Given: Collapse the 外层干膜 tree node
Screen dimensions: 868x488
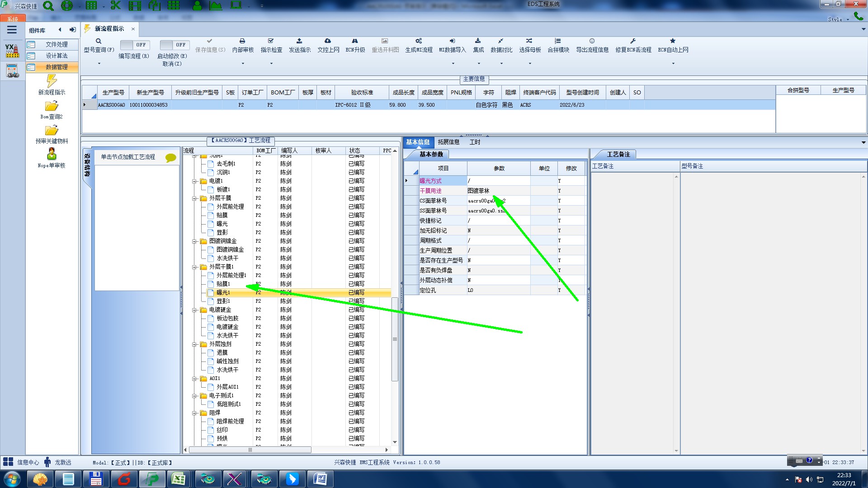Looking at the screenshot, I should click(x=195, y=198).
